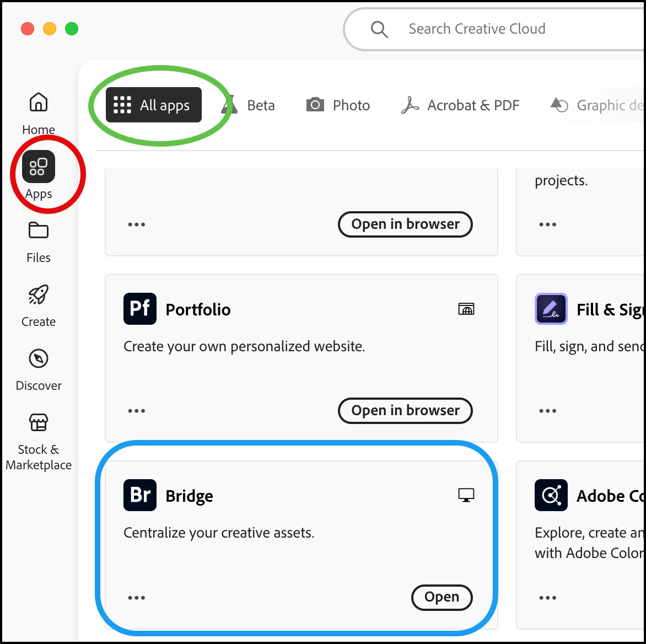The width and height of the screenshot is (646, 644).
Task: Open Portfolio in browser
Action: pos(405,410)
